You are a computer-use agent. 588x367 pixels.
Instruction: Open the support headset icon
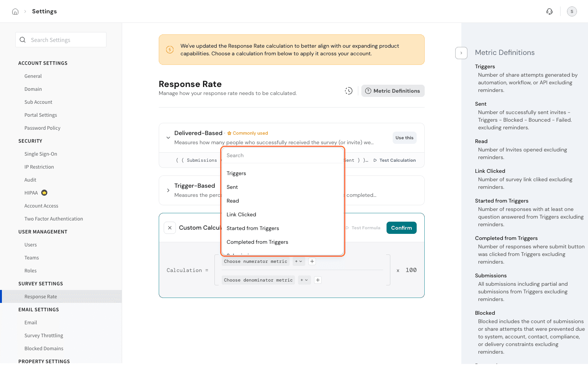549,11
